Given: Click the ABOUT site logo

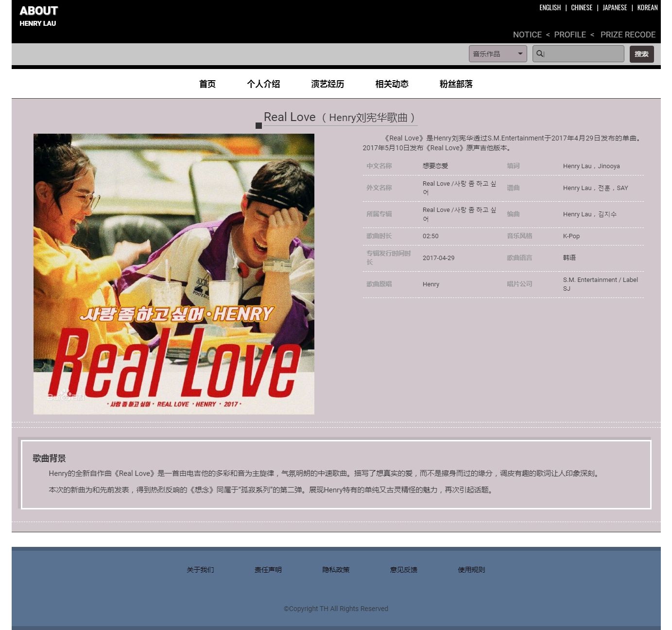Looking at the screenshot, I should click(38, 11).
